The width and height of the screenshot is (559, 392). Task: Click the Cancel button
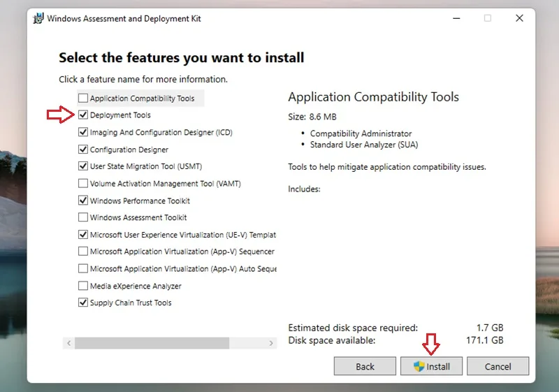pyautogui.click(x=498, y=366)
